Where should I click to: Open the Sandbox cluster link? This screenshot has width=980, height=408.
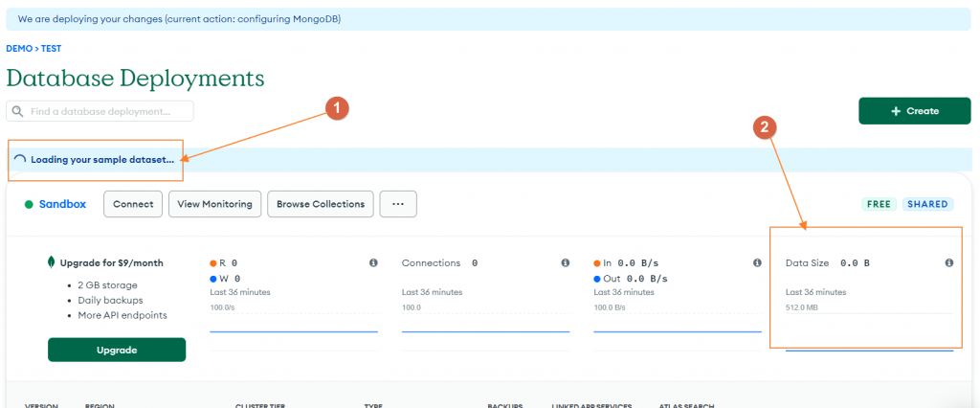62,204
